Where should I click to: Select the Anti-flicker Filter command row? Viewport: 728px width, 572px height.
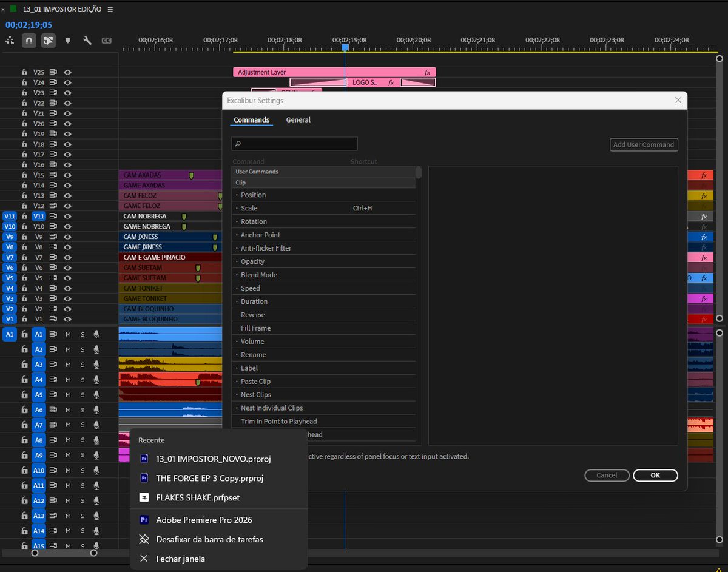click(x=323, y=248)
